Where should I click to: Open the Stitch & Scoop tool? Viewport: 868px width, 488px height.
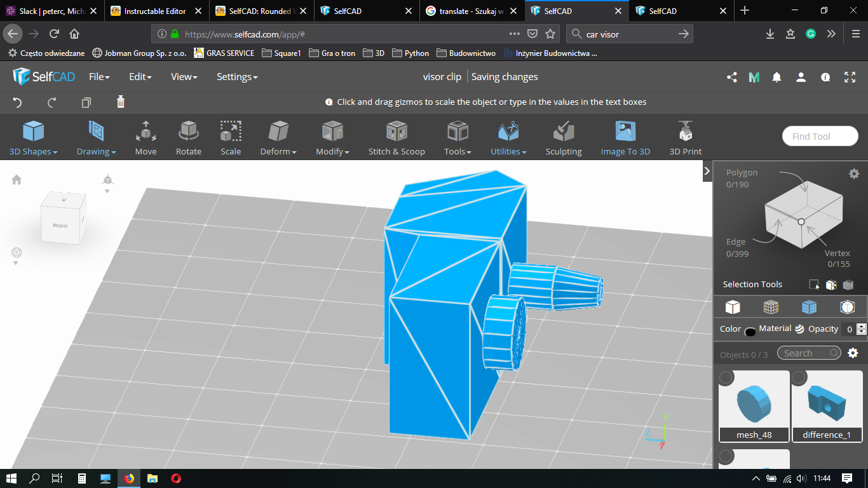397,138
